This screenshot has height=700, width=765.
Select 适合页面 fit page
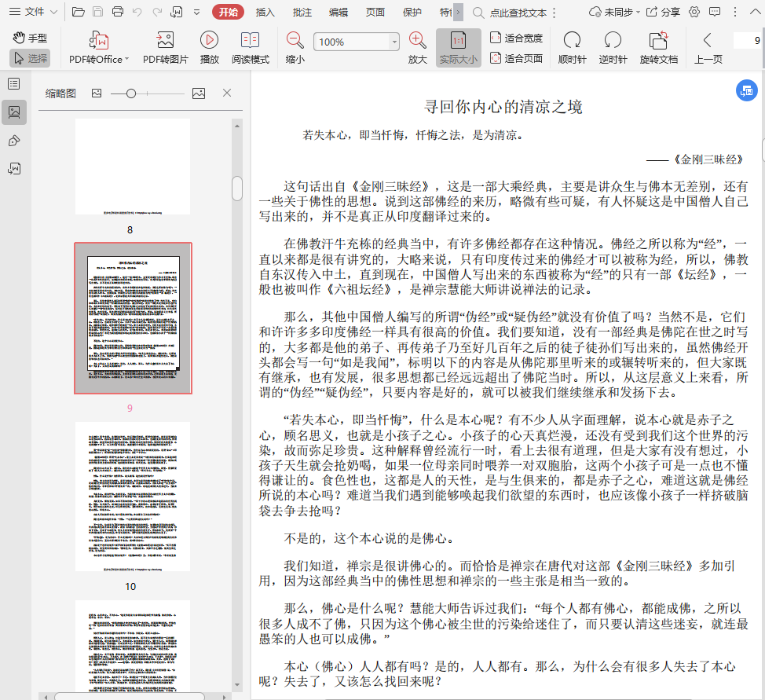point(516,59)
